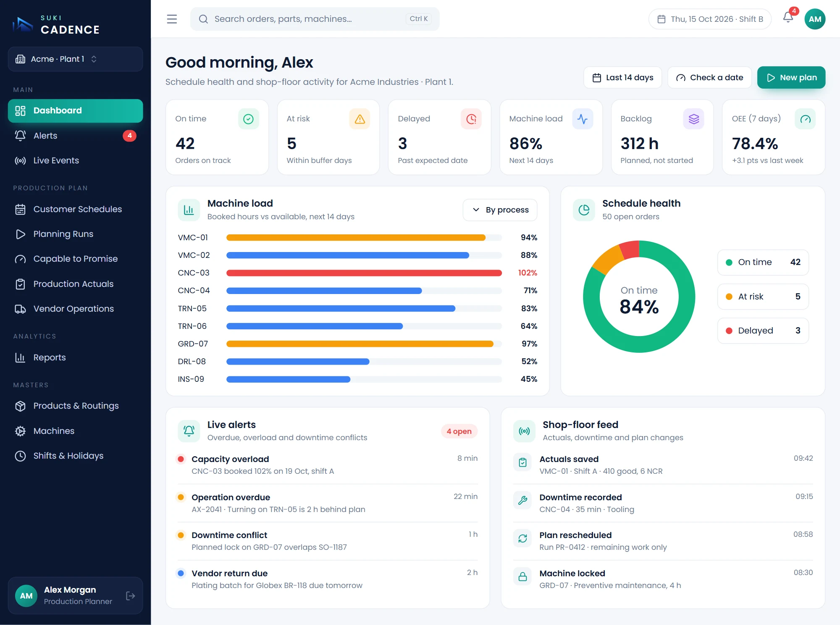This screenshot has width=840, height=625.
Task: Go to Dashboard in sidebar
Action: click(76, 110)
